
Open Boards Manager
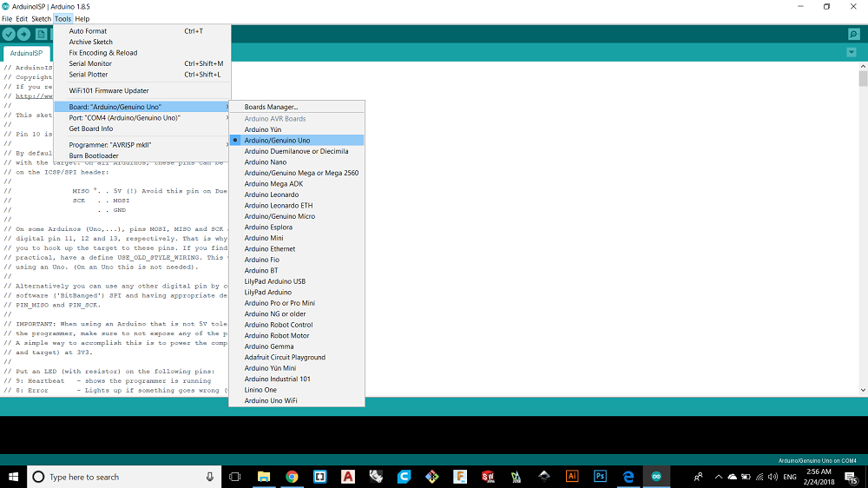click(297, 107)
